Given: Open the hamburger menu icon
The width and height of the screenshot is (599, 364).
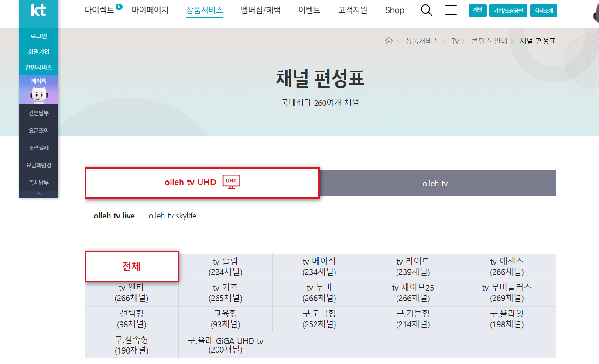Looking at the screenshot, I should pos(451,10).
